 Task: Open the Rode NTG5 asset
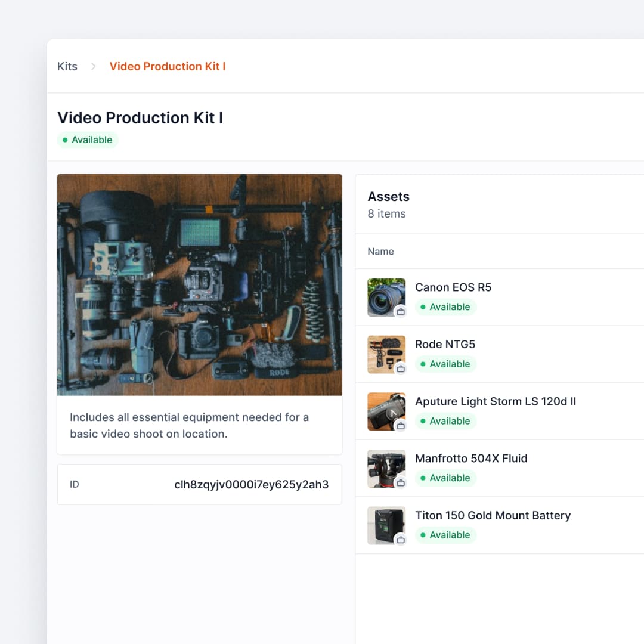click(x=445, y=345)
